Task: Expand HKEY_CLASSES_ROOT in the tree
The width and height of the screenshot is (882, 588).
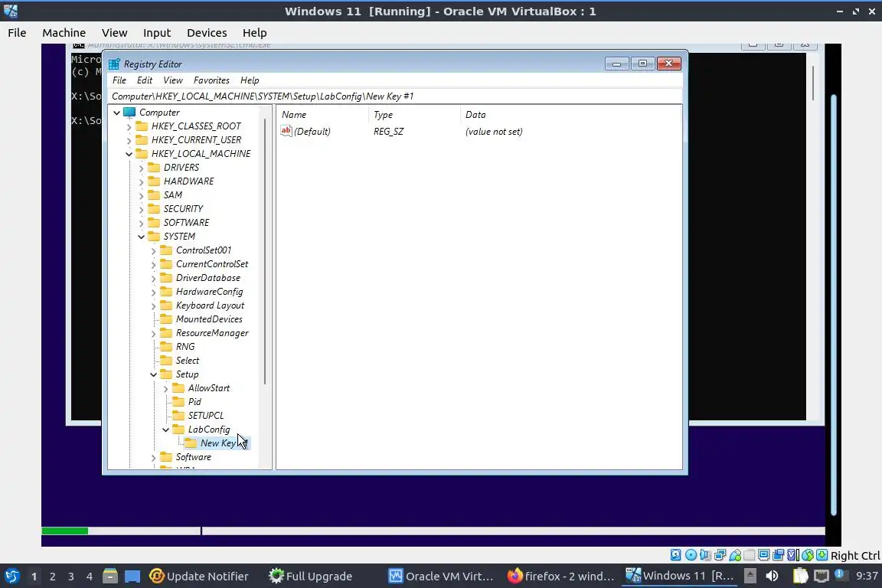Action: tap(129, 126)
